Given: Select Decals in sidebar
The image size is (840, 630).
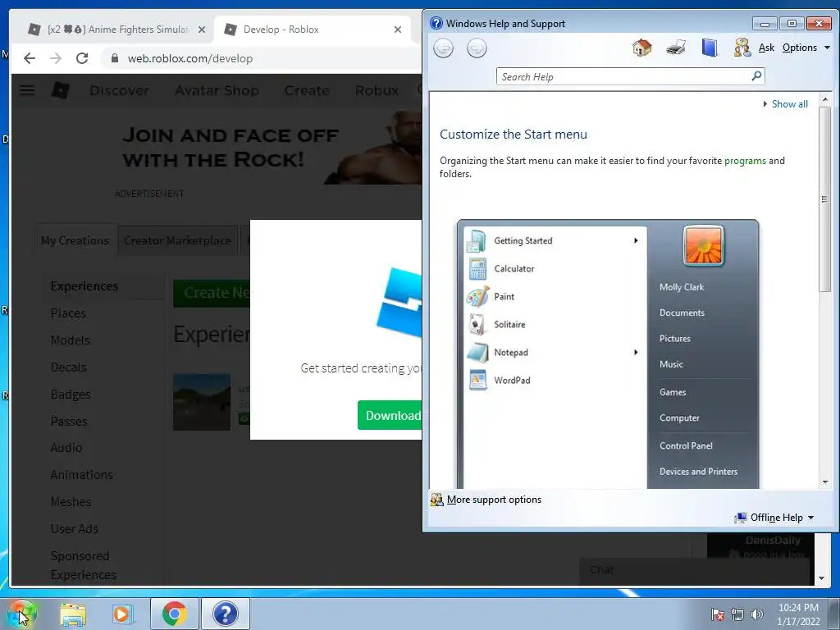Looking at the screenshot, I should tap(69, 367).
